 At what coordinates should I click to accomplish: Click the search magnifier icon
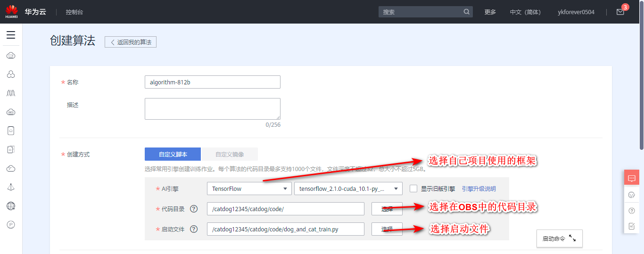point(466,12)
